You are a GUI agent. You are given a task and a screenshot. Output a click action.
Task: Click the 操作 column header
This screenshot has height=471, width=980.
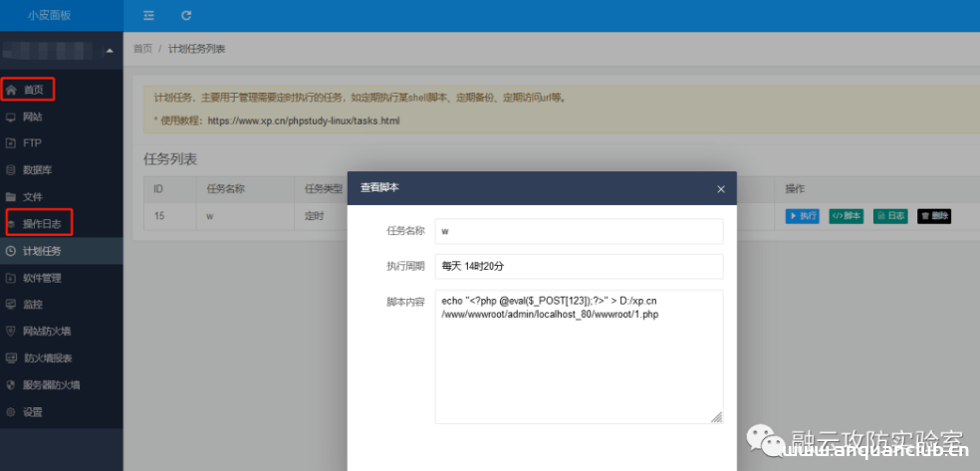pyautogui.click(x=795, y=188)
